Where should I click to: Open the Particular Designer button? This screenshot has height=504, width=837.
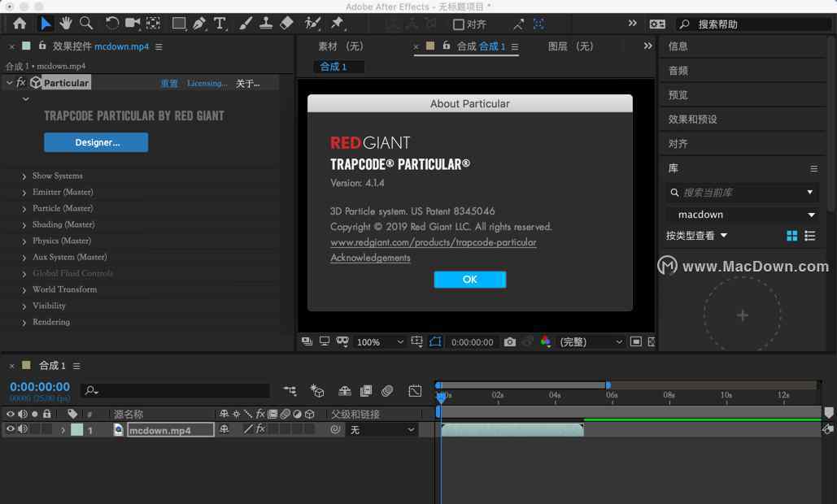click(x=96, y=142)
